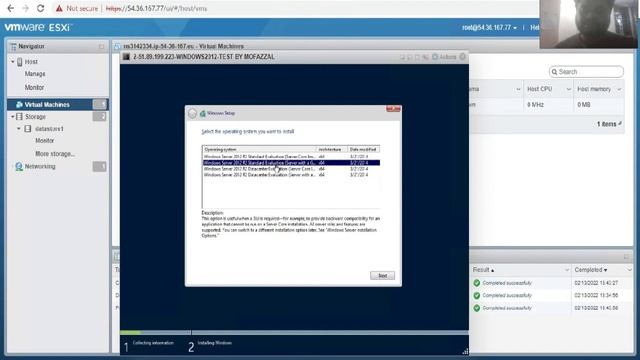Viewport: 640px width, 360px height.
Task: Click the Networking globe icon
Action: tap(19, 167)
